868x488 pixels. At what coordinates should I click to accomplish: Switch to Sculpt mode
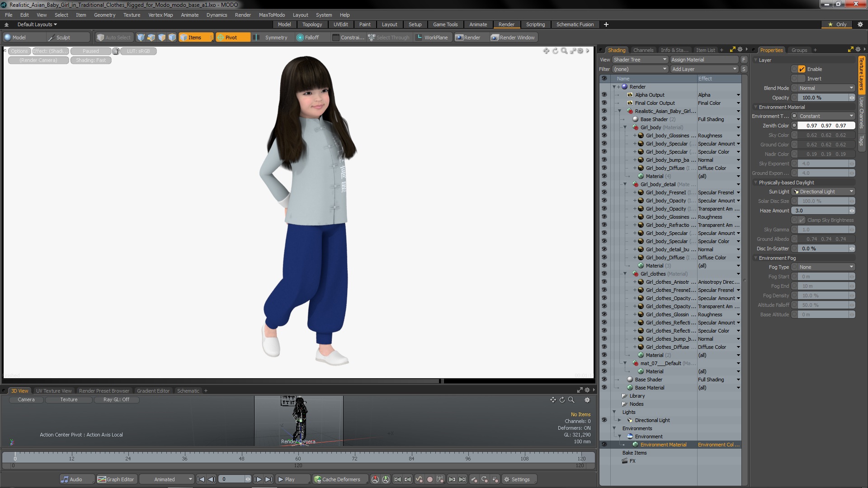click(68, 38)
